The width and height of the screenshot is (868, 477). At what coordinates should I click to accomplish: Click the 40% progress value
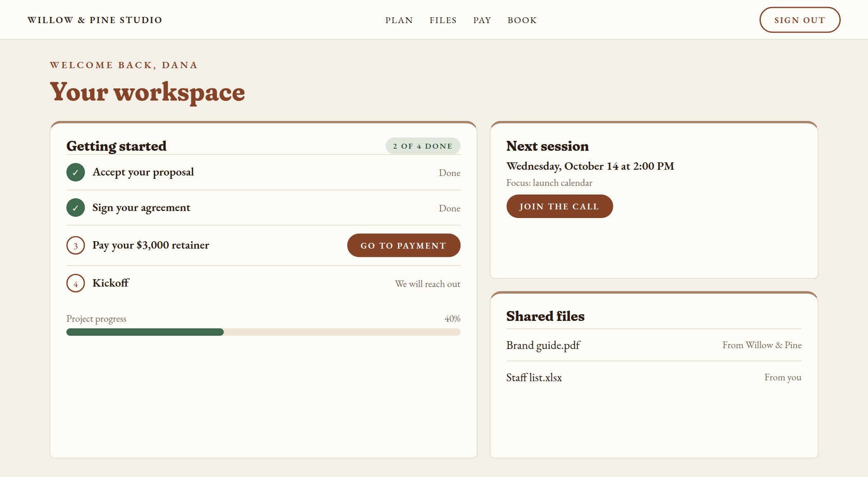[x=452, y=318]
